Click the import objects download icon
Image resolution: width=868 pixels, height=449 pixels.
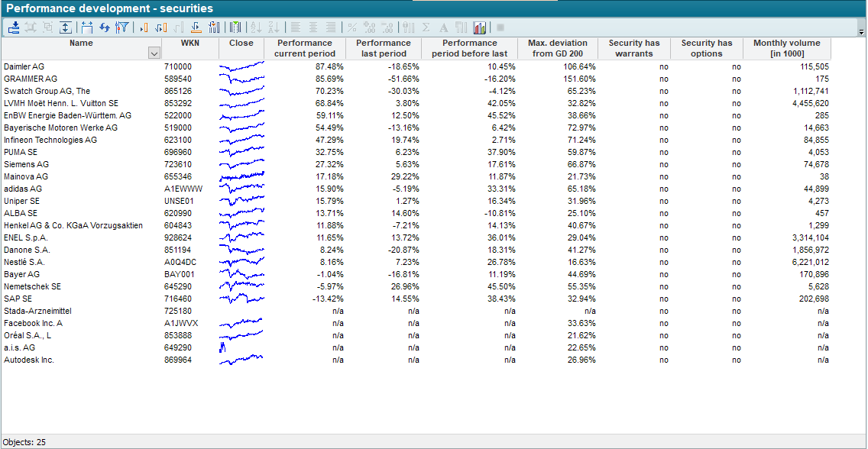(14, 27)
